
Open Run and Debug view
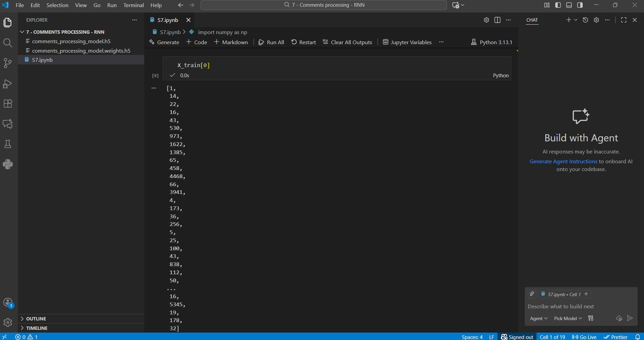(7, 84)
